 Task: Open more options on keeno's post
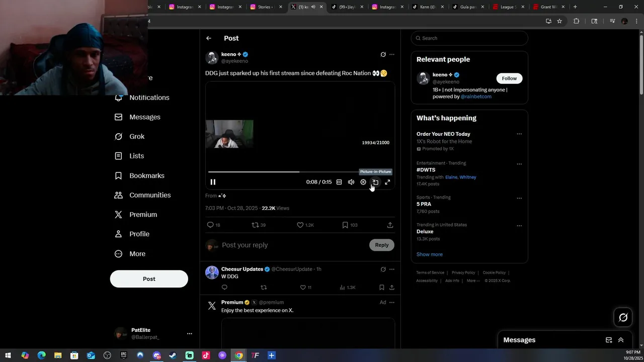point(392,54)
